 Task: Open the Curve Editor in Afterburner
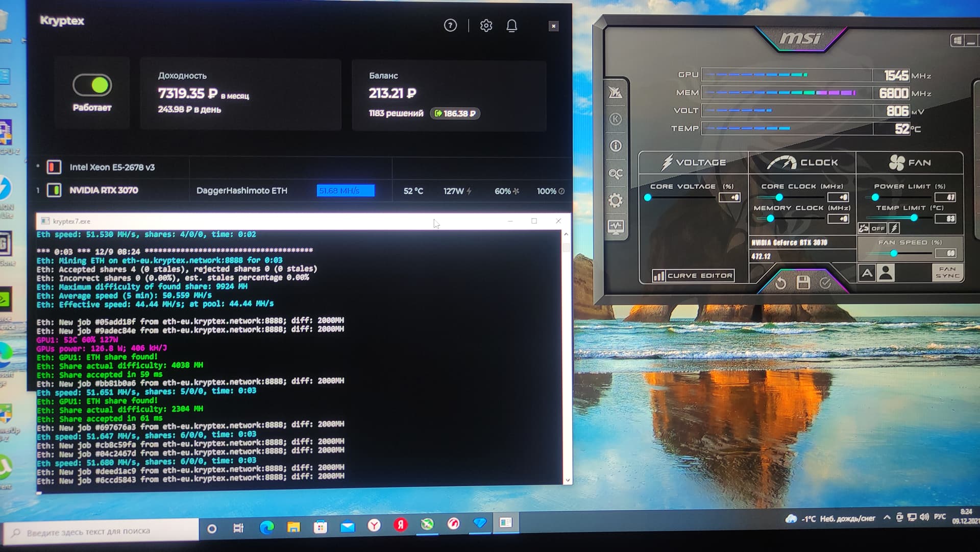693,276
